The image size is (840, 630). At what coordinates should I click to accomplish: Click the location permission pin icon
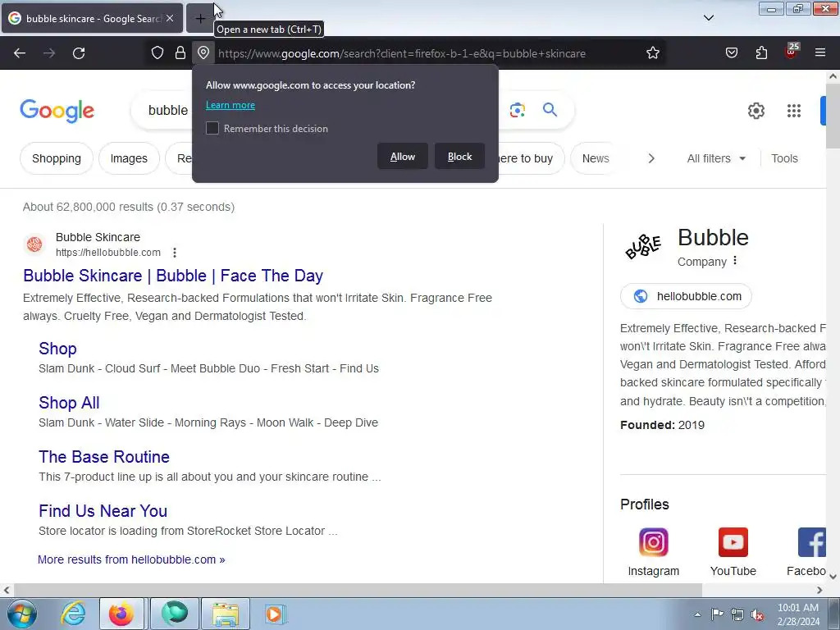pyautogui.click(x=203, y=53)
